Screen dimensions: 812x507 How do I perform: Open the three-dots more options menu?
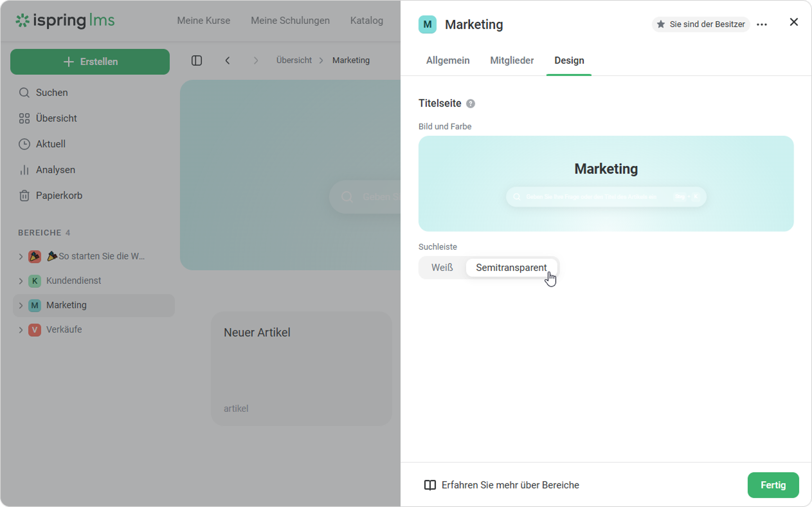tap(762, 24)
